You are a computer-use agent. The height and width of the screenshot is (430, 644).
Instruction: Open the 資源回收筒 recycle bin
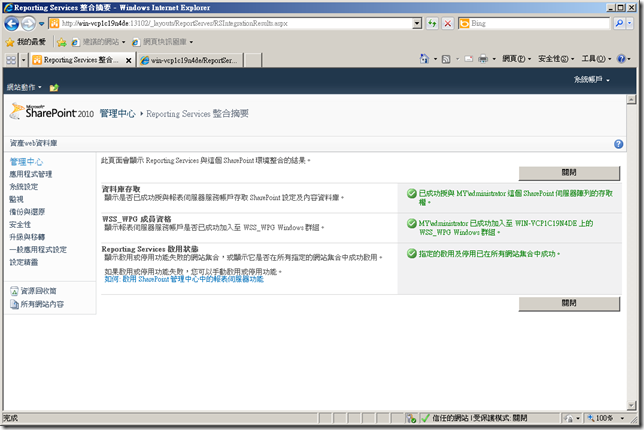tap(33, 291)
